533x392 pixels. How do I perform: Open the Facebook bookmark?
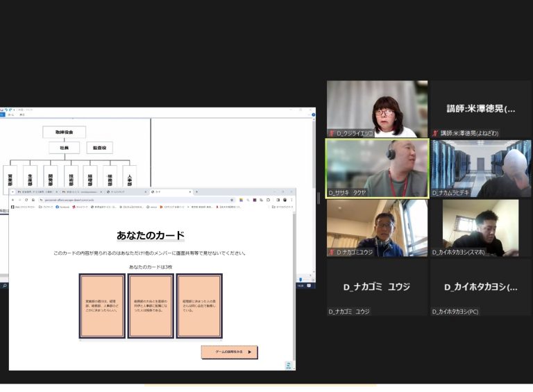coord(62,207)
